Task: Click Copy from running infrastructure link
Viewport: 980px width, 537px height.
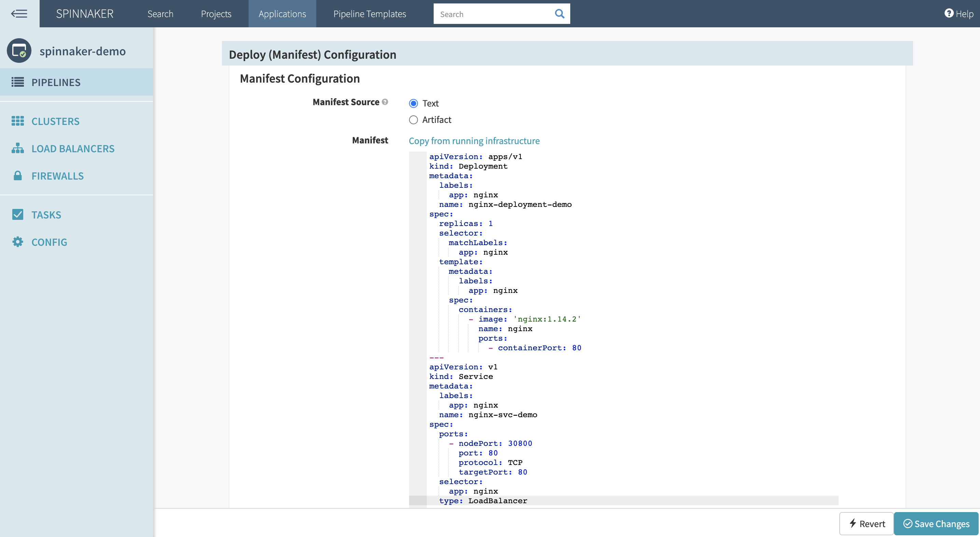Action: pos(474,141)
